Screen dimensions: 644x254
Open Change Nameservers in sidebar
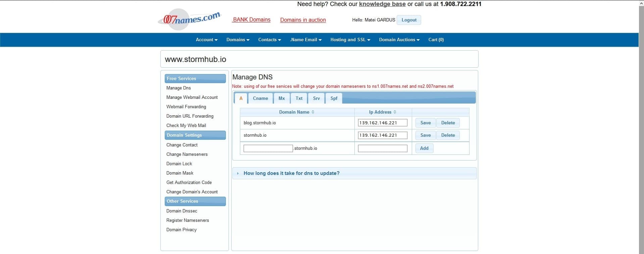click(187, 154)
